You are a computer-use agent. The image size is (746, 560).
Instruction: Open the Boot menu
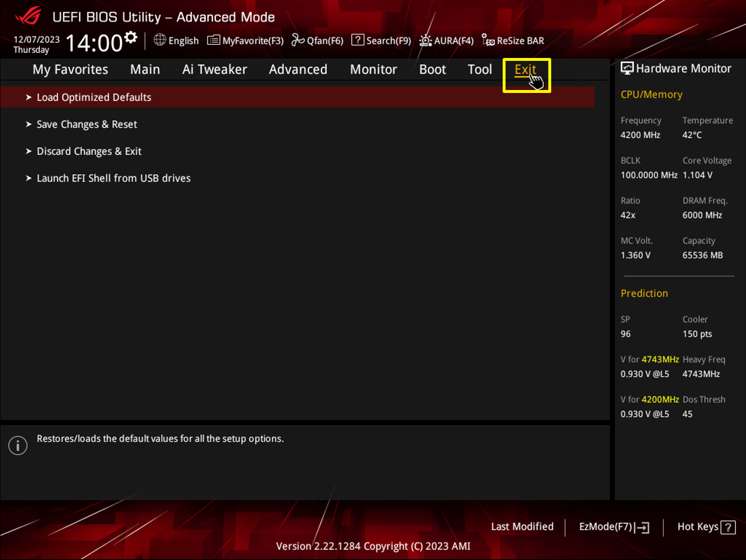432,69
